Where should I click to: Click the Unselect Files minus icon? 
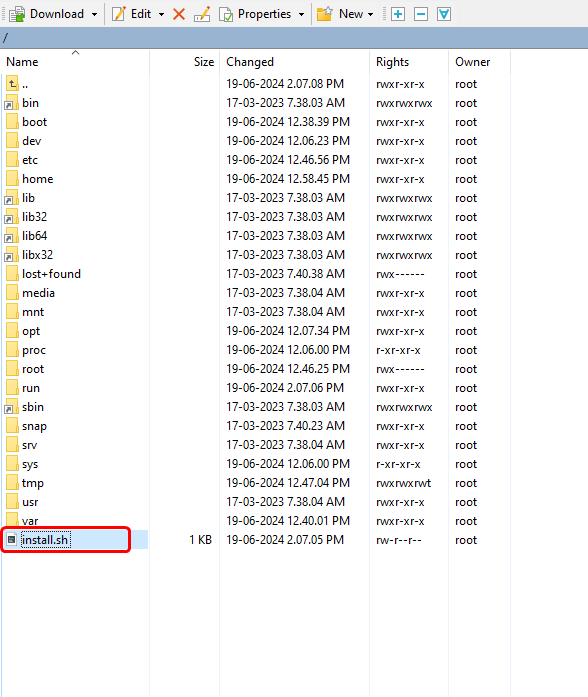click(421, 14)
